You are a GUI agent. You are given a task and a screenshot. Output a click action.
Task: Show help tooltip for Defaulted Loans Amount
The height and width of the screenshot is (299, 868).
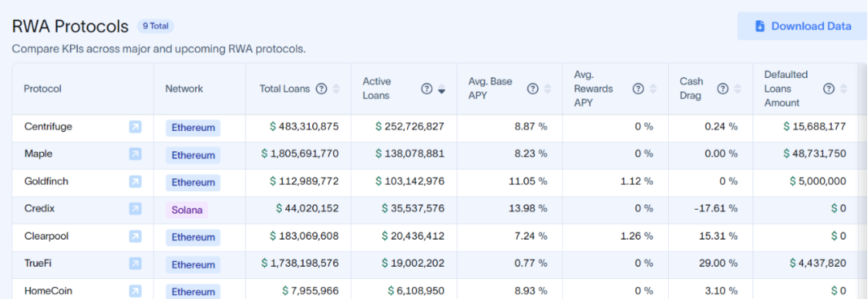click(829, 88)
